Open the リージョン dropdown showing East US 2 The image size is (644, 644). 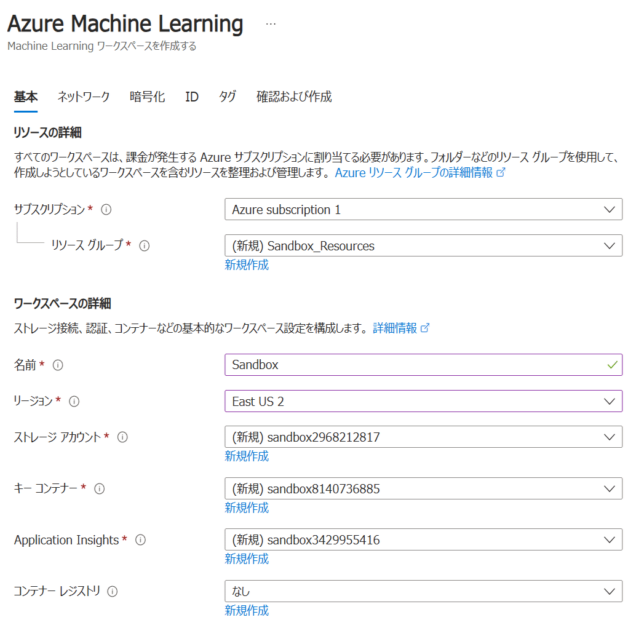423,401
